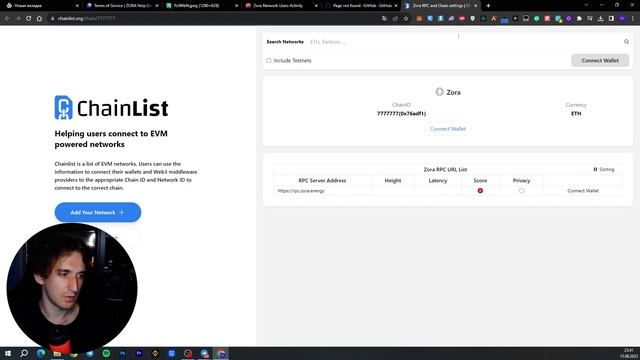Click Connect Wallet in the RPC row
The height and width of the screenshot is (360, 640).
pyautogui.click(x=583, y=191)
